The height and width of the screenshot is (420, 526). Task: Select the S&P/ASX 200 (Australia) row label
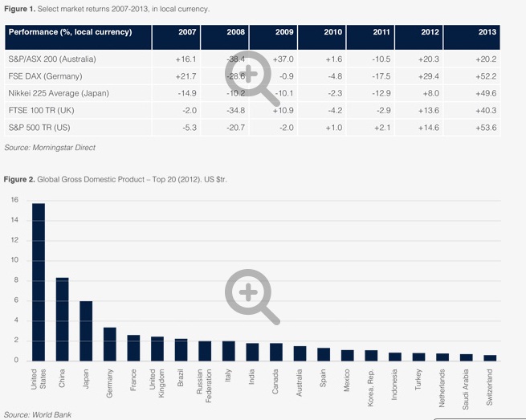pyautogui.click(x=52, y=59)
